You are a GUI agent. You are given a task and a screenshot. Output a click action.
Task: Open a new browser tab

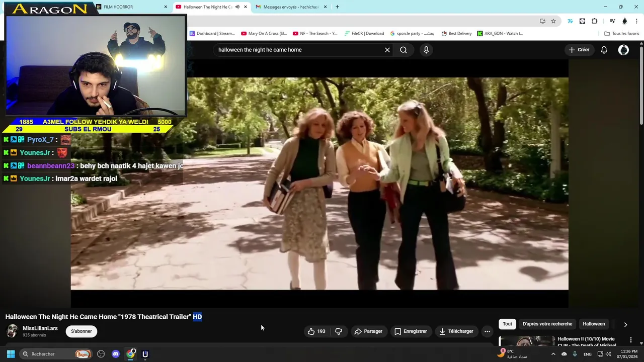pyautogui.click(x=337, y=7)
